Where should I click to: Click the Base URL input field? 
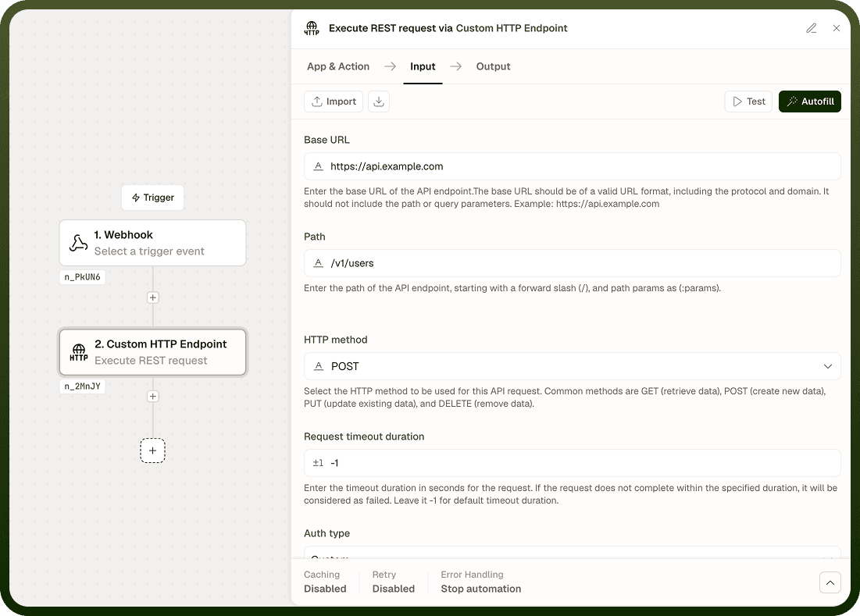[572, 166]
